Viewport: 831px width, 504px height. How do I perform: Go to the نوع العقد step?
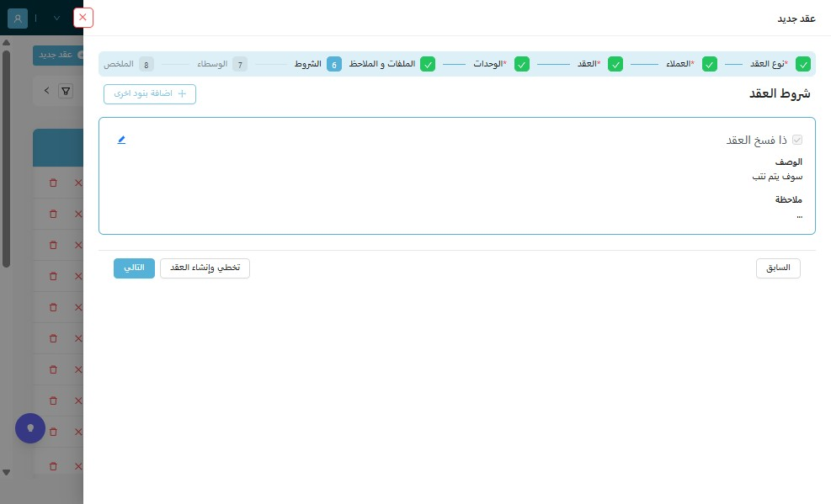tap(780, 64)
